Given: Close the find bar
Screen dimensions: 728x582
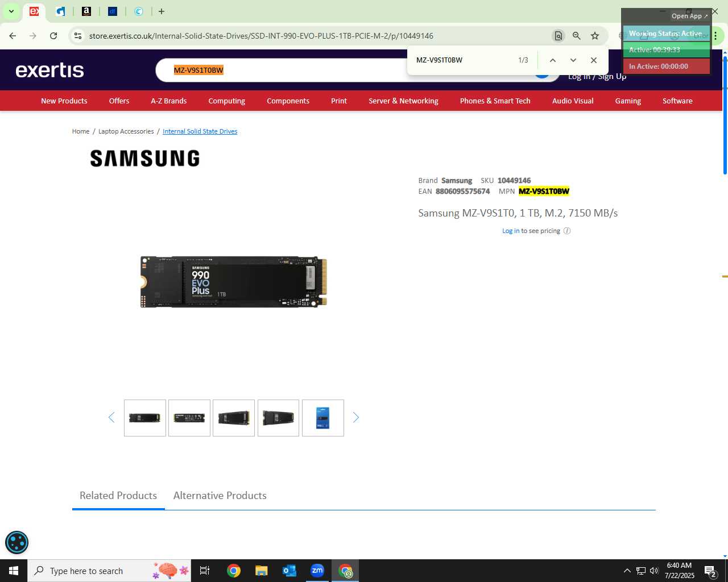Looking at the screenshot, I should coord(594,60).
